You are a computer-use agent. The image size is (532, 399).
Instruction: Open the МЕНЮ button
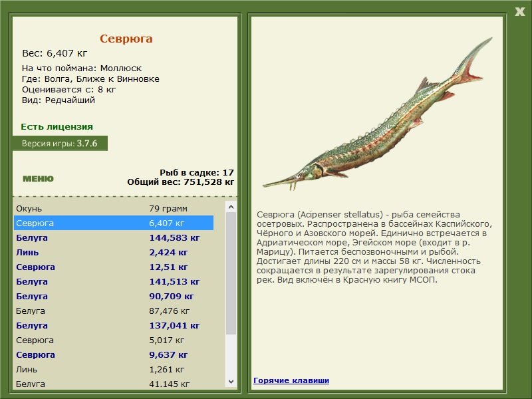click(38, 179)
